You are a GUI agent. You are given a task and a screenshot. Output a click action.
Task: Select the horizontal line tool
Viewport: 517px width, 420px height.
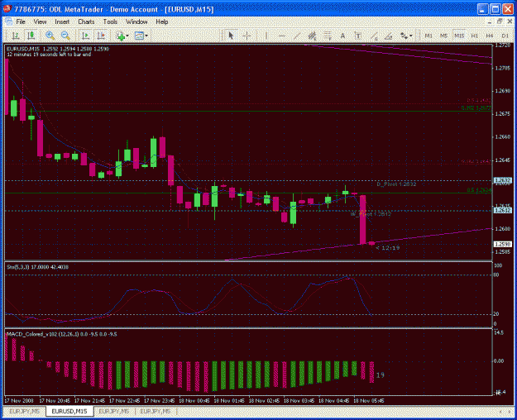(x=281, y=36)
